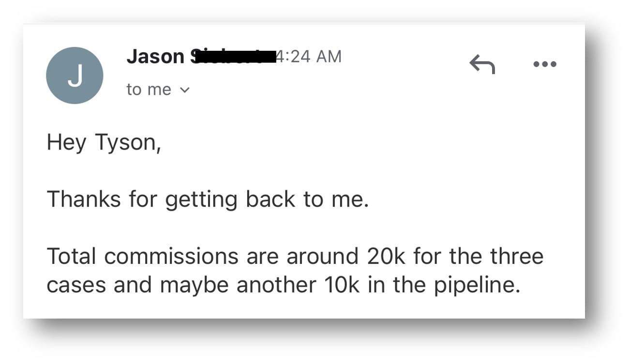This screenshot has width=630, height=364.
Task: Click the "to me" recipient label
Action: click(x=149, y=89)
